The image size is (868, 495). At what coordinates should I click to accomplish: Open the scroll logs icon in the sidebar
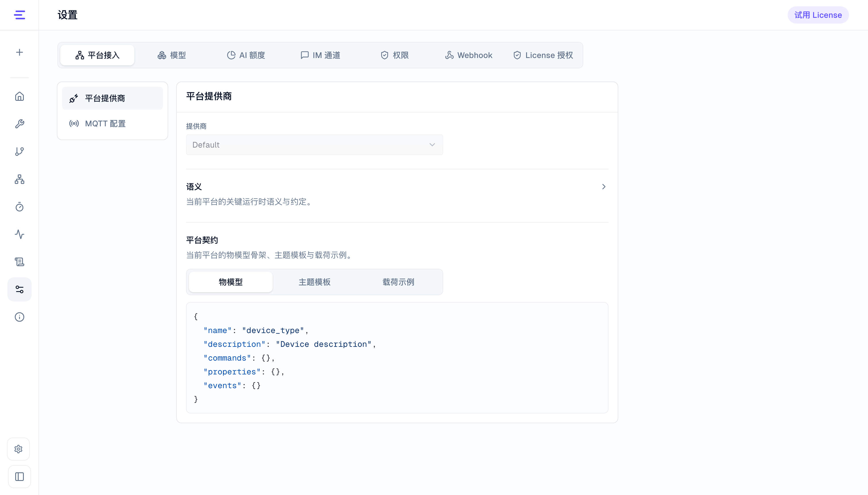click(x=19, y=262)
